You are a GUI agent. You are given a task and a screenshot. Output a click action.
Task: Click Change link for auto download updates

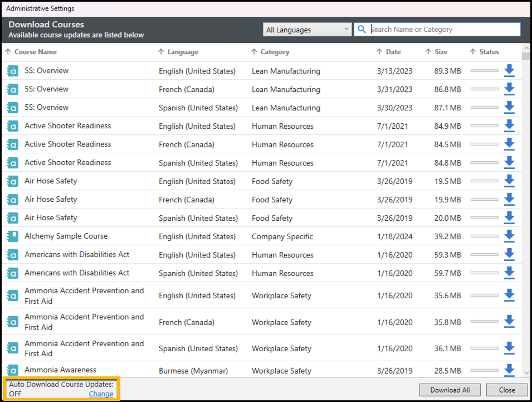point(101,394)
